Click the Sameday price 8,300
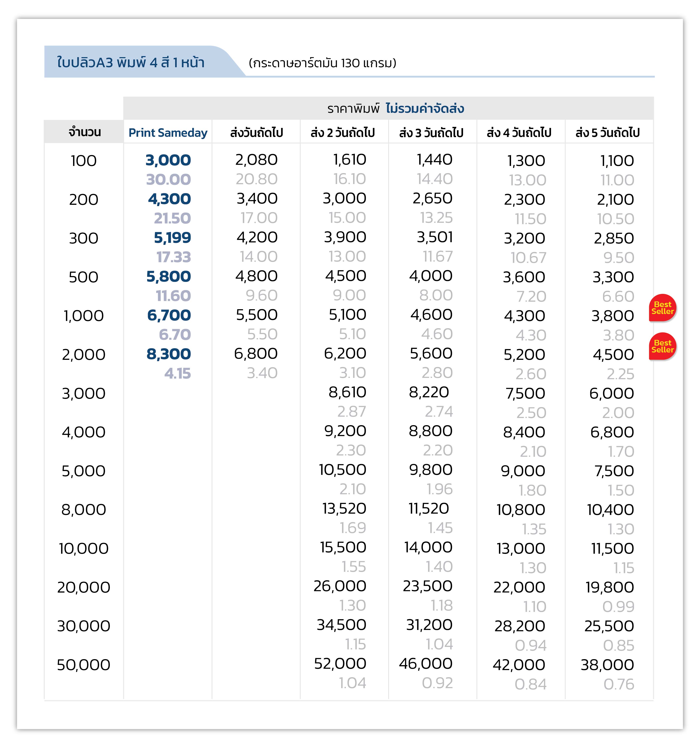 [x=169, y=354]
